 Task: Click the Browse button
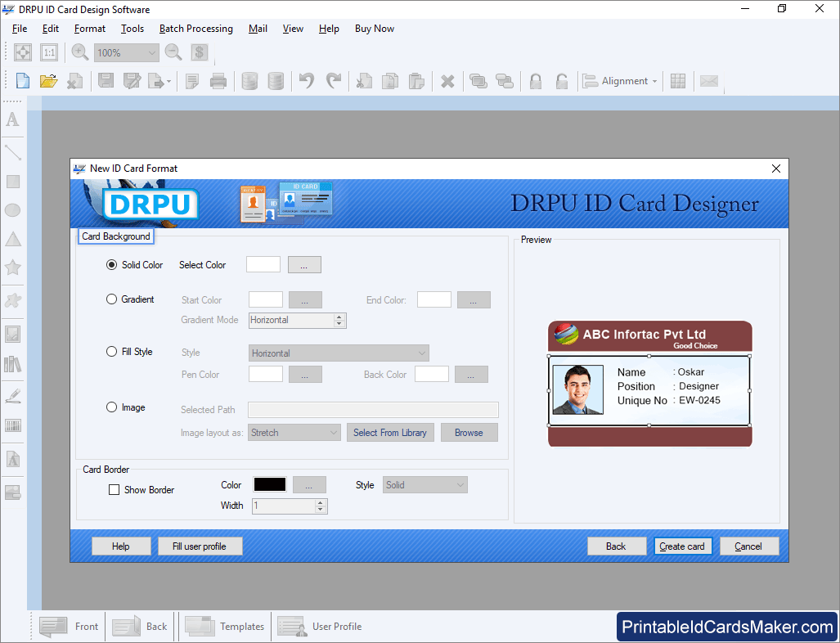click(x=469, y=433)
